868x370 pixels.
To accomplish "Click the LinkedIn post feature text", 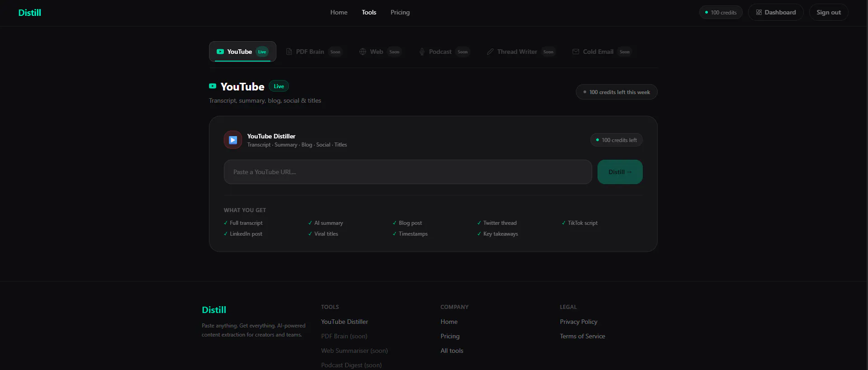I will (x=246, y=234).
